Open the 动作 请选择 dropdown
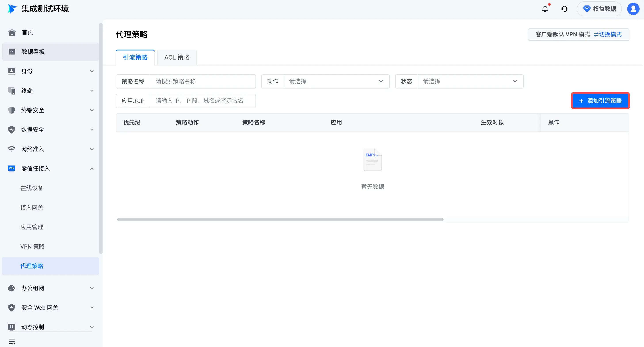Image resolution: width=644 pixels, height=347 pixels. (337, 81)
